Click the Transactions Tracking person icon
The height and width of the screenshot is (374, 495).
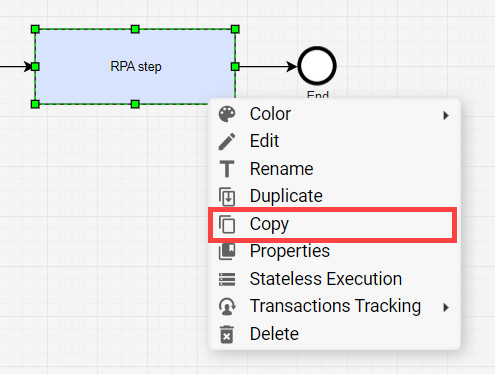(x=227, y=306)
